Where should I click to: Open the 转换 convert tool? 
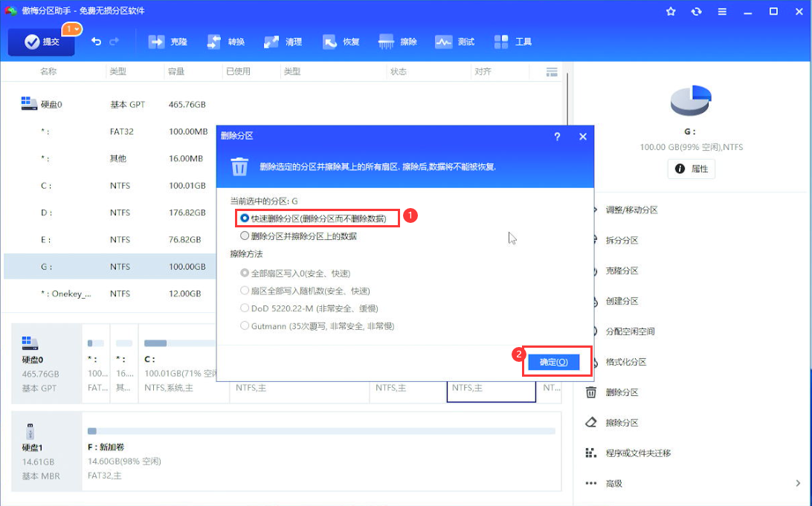click(x=226, y=42)
